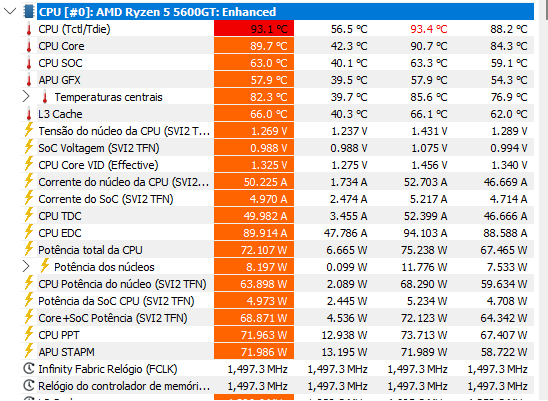
Task: Select Infinity Fabric Relógio (FCLK) label
Action: coord(108,369)
